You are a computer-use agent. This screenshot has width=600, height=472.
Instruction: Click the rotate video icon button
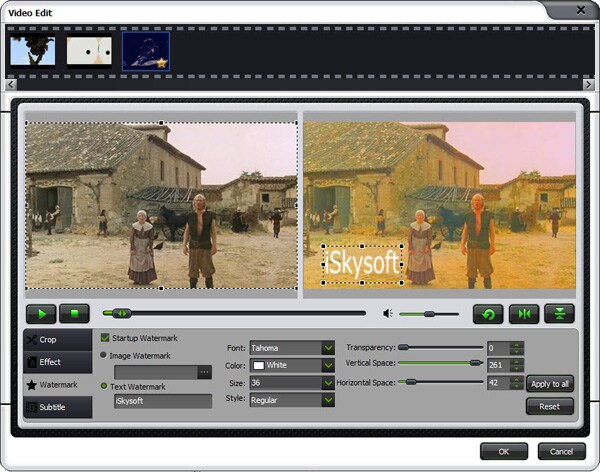[488, 314]
